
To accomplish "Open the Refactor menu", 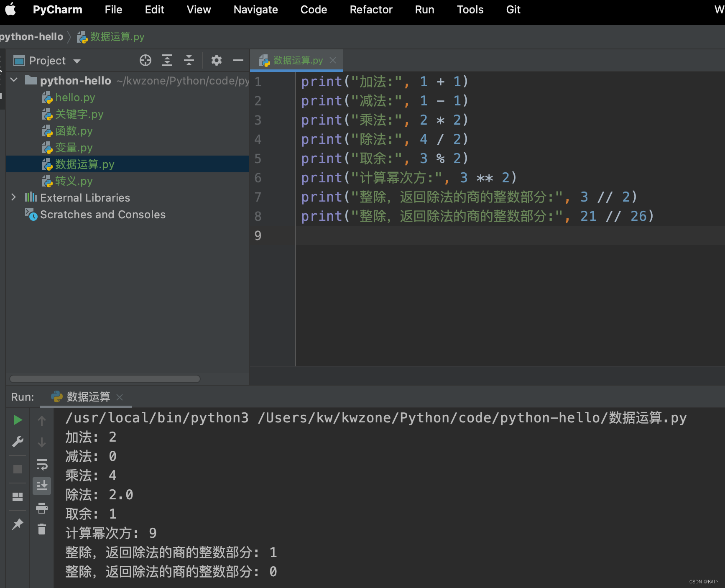I will tap(371, 10).
